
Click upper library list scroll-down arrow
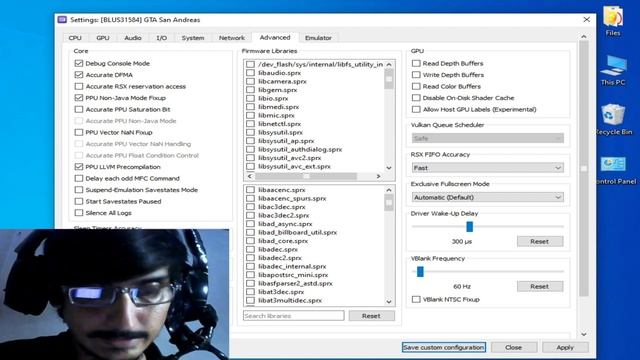pos(389,167)
